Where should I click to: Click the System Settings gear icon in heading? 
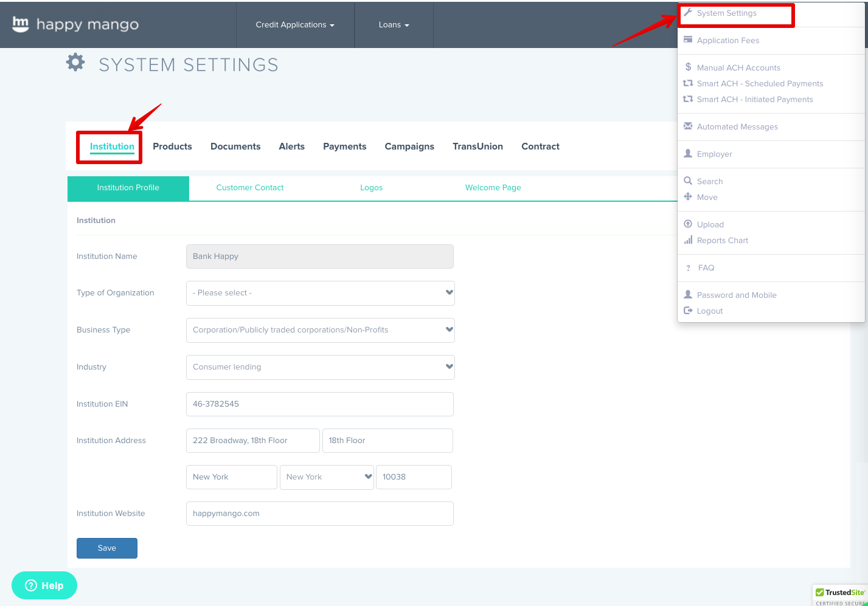75,62
